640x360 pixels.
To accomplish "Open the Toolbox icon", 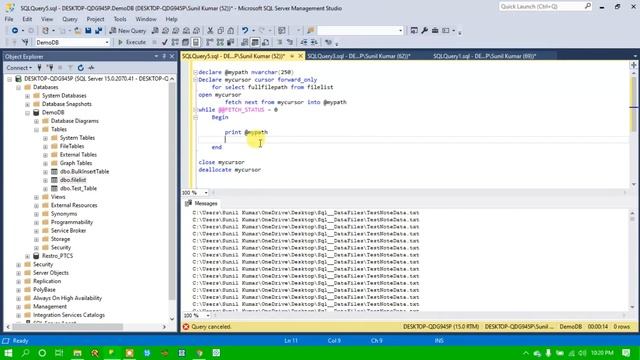I will pos(435,31).
